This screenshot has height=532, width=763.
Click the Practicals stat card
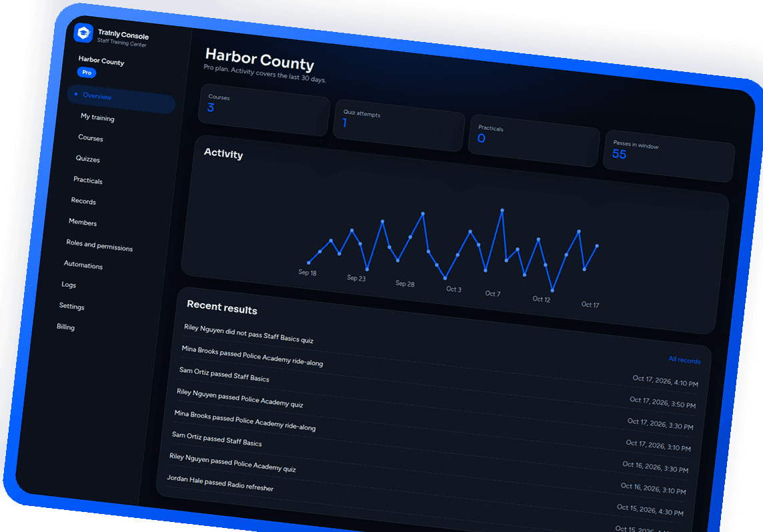click(x=534, y=141)
